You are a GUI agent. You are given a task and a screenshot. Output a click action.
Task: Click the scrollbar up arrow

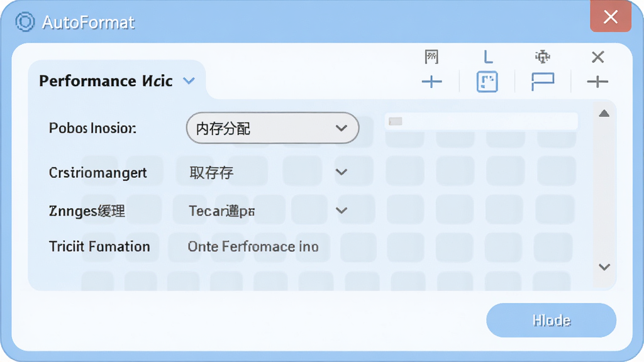(604, 113)
